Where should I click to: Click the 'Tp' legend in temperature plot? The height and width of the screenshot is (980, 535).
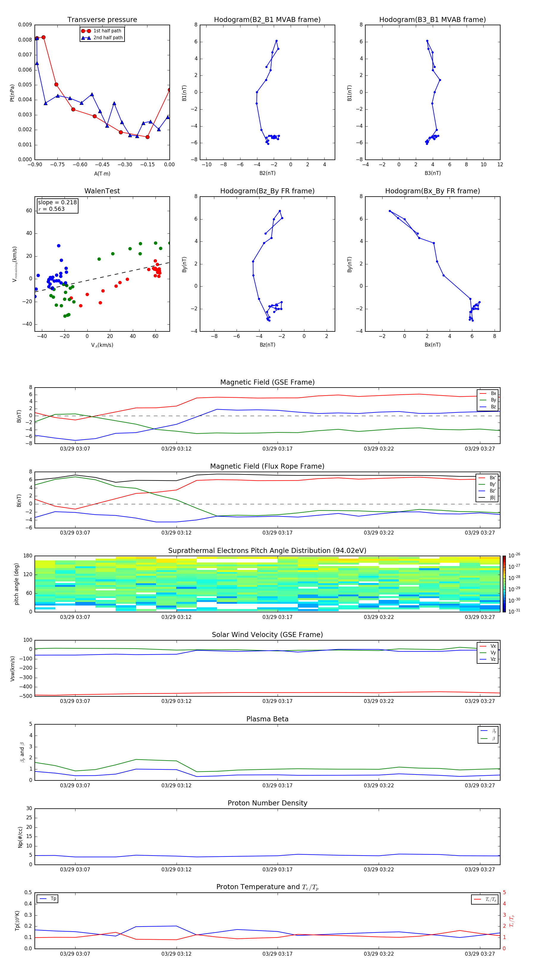(47, 899)
